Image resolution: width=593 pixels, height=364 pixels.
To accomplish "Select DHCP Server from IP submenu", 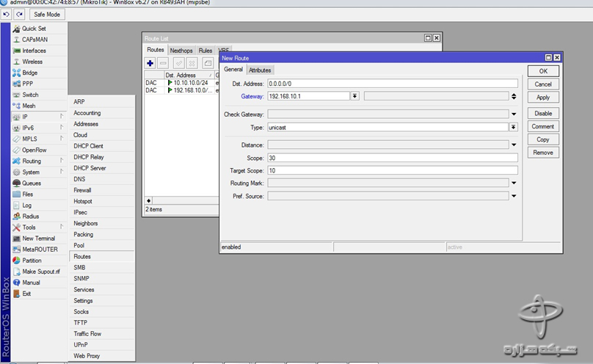I will [x=102, y=168].
